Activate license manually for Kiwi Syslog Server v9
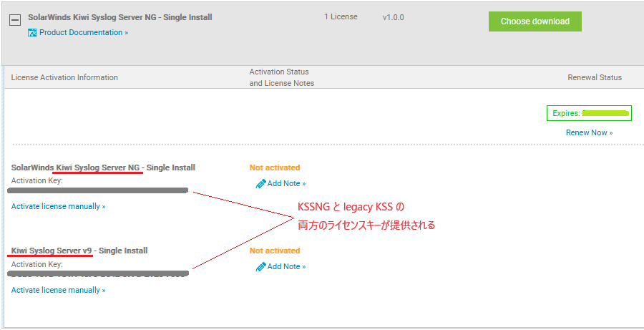Screen dimensions: 644x330 59,290
